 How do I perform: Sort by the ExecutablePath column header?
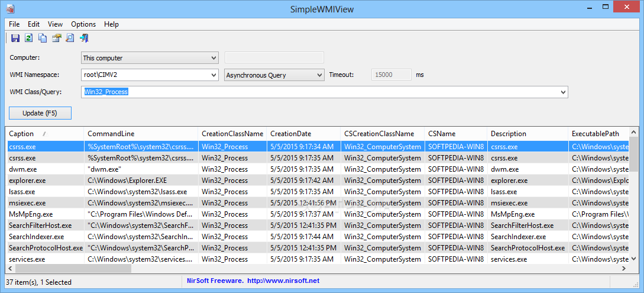598,134
